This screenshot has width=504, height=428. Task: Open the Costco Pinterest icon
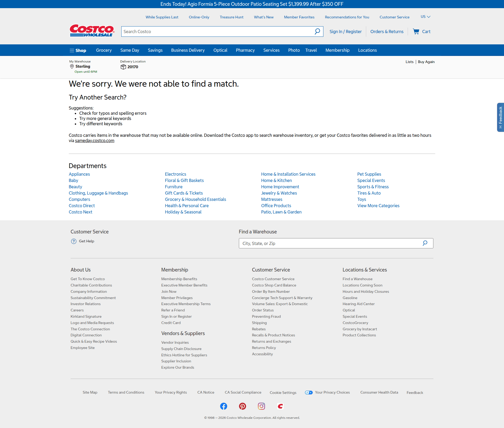point(243,406)
